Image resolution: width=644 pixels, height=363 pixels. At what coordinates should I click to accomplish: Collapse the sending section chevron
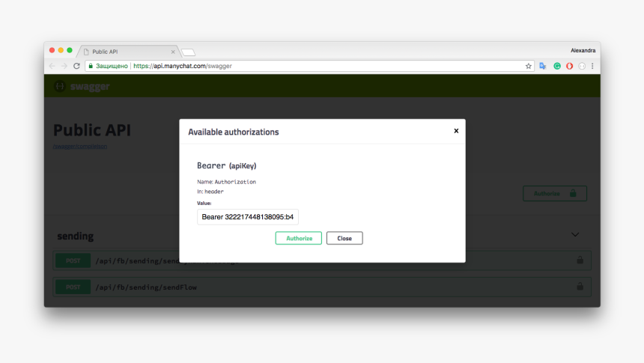point(575,234)
